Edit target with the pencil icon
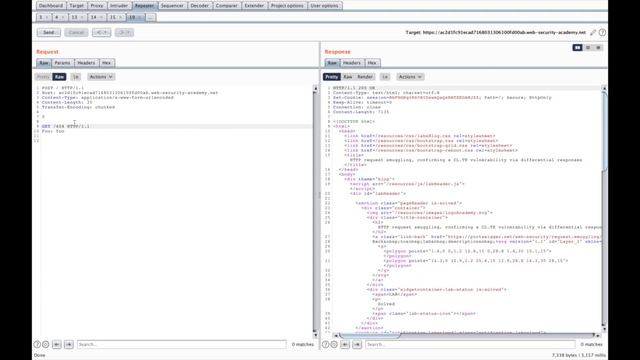This screenshot has width=640, height=360. coord(593,32)
